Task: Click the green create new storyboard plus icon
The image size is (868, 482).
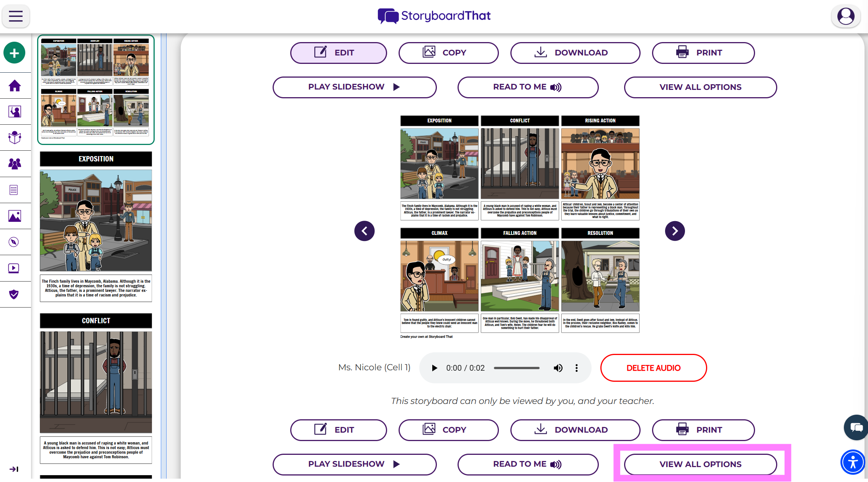Action: pos(15,53)
